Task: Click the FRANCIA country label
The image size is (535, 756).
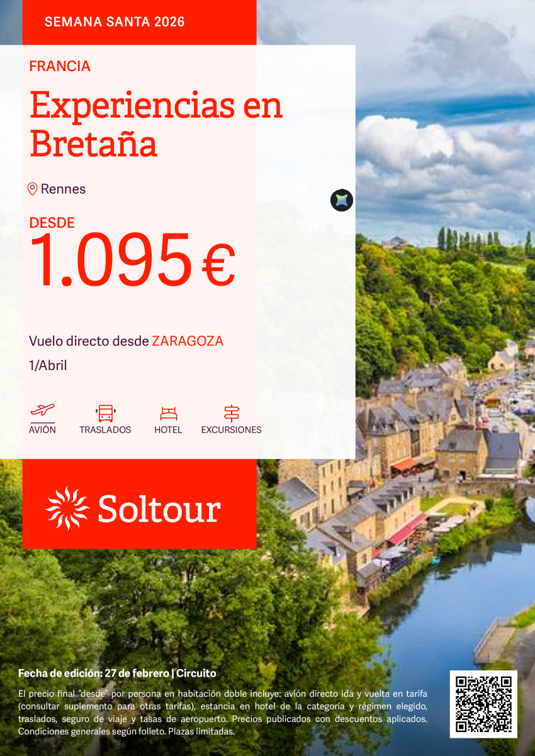Action: click(60, 66)
